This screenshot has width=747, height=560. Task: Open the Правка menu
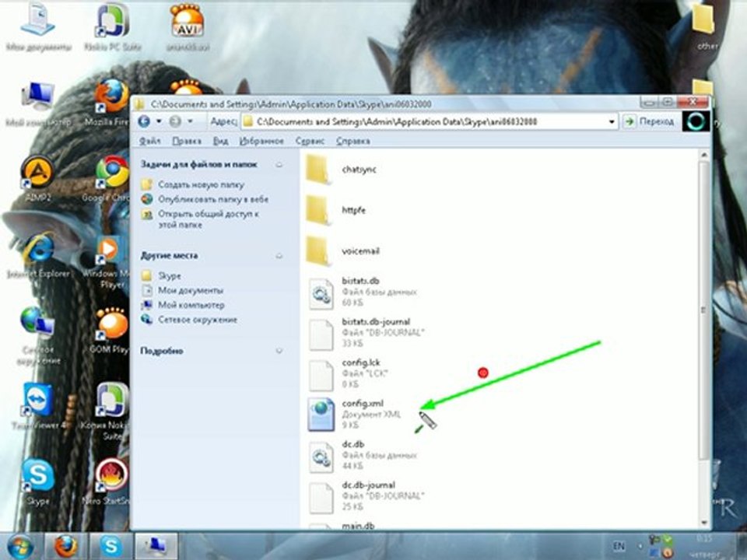pos(186,141)
